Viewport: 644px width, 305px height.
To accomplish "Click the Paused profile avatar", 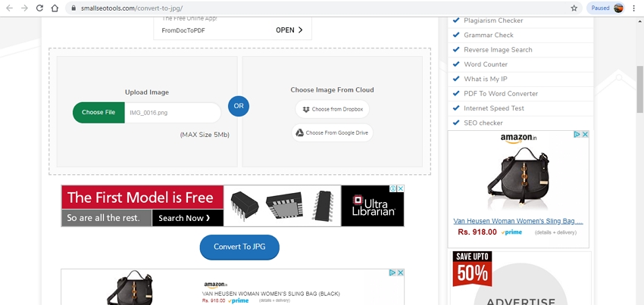I will tap(619, 8).
